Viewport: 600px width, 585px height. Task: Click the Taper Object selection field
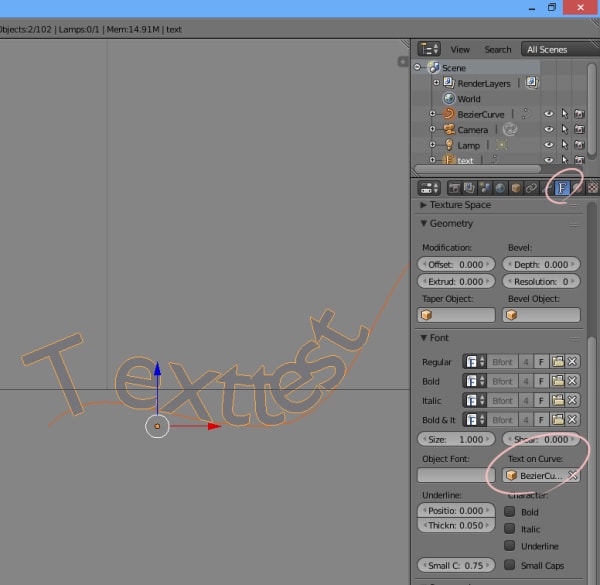tap(456, 315)
